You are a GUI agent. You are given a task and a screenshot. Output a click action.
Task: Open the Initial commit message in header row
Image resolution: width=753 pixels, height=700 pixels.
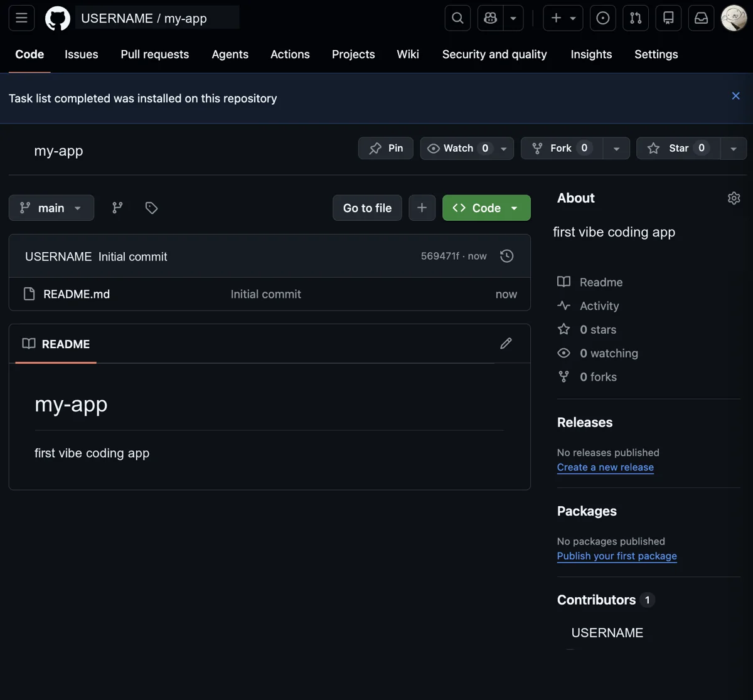[133, 257]
